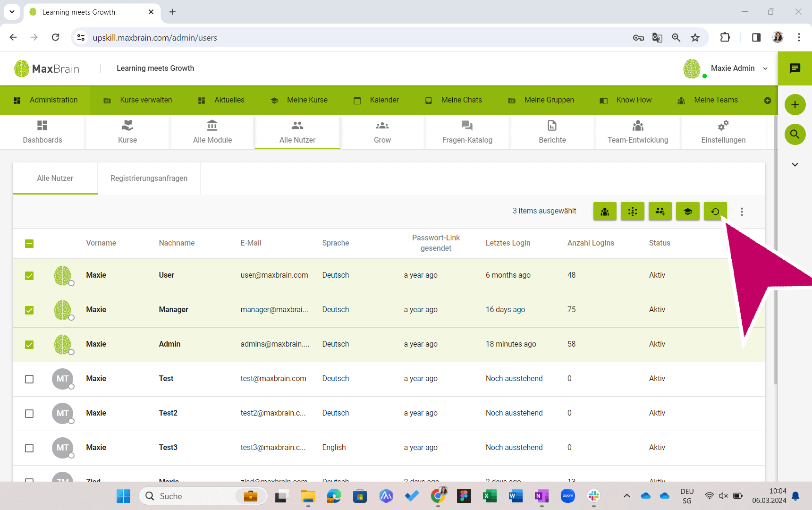Check the Maxie Test3 row checkbox
The height and width of the screenshot is (510, 812).
pyautogui.click(x=29, y=448)
